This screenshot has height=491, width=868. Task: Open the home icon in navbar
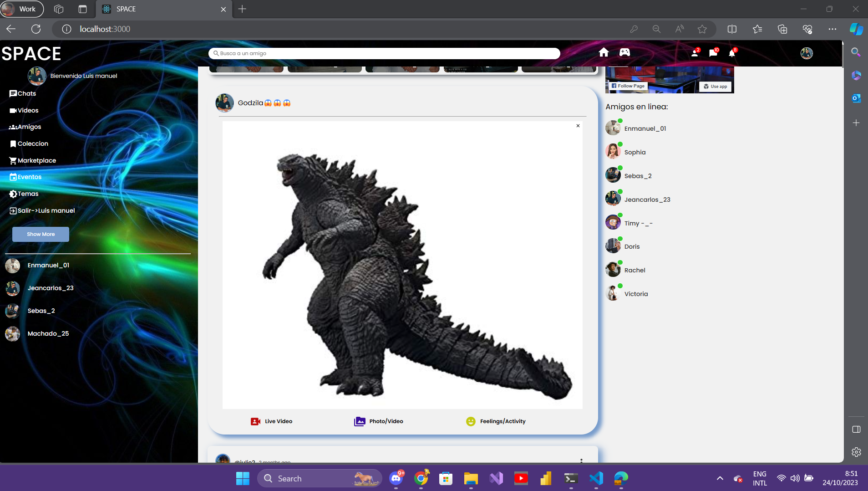click(604, 53)
